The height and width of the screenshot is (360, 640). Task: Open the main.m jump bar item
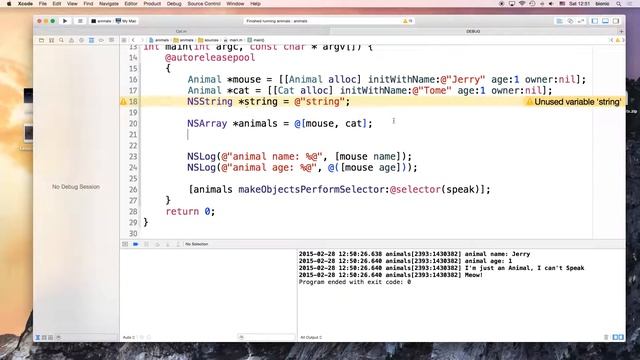[233, 40]
